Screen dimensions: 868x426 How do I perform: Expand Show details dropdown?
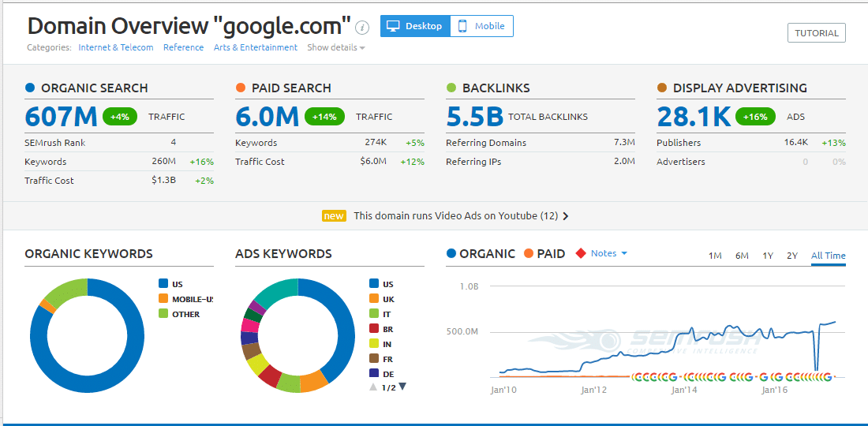(336, 47)
